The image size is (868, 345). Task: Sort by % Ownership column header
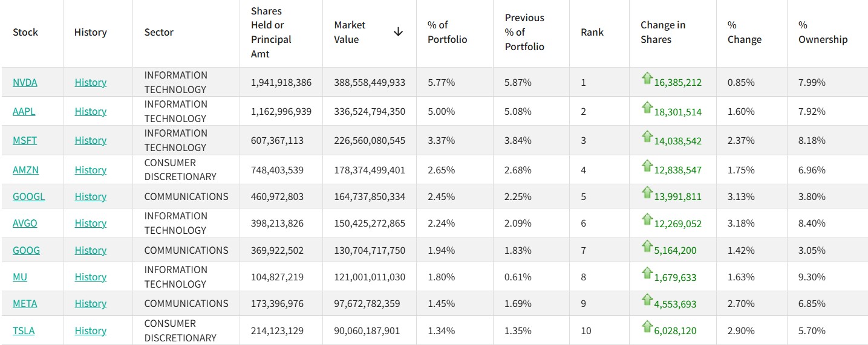point(823,32)
